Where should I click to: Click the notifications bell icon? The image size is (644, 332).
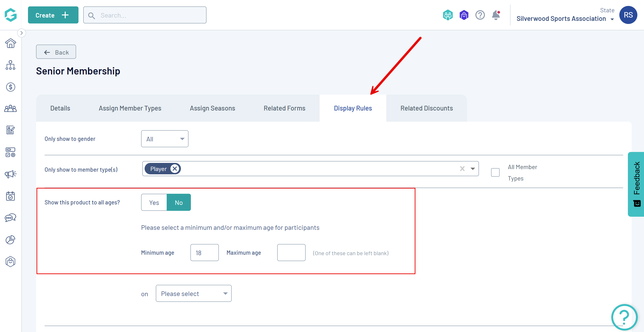[496, 15]
